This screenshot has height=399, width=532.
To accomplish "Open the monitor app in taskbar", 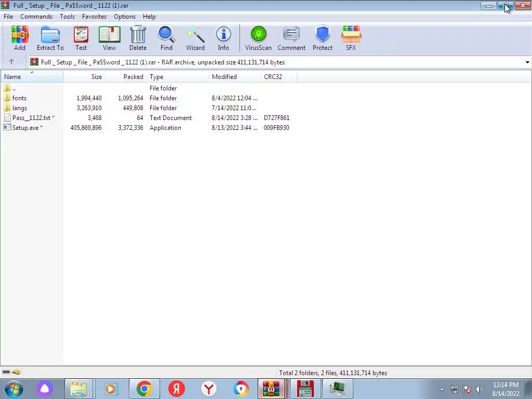I will 337,389.
